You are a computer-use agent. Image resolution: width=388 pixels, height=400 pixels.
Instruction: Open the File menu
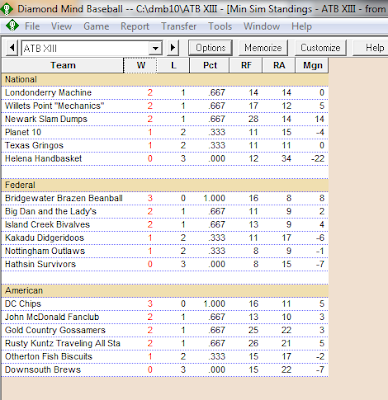(32, 26)
